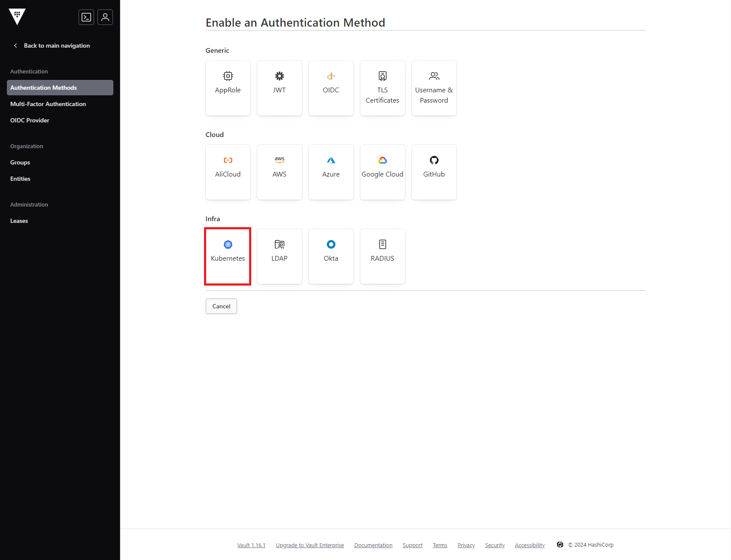This screenshot has height=560, width=731.
Task: Open the user profile menu icon
Action: (105, 17)
